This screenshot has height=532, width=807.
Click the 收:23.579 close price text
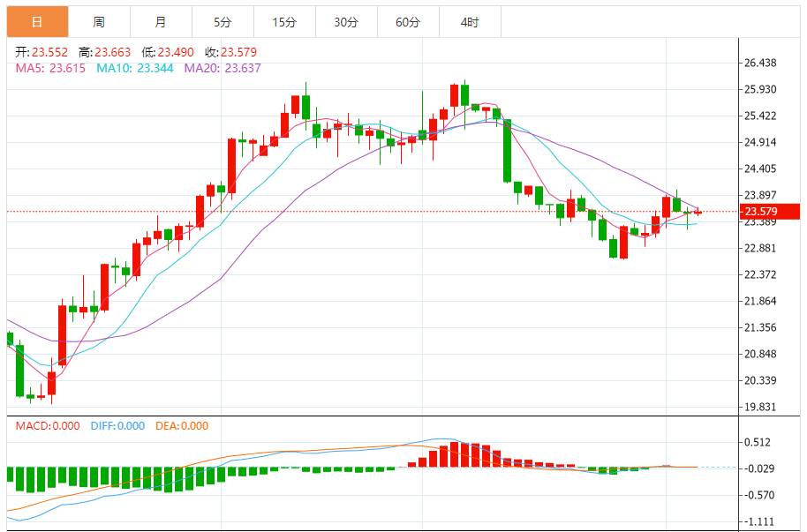click(230, 52)
